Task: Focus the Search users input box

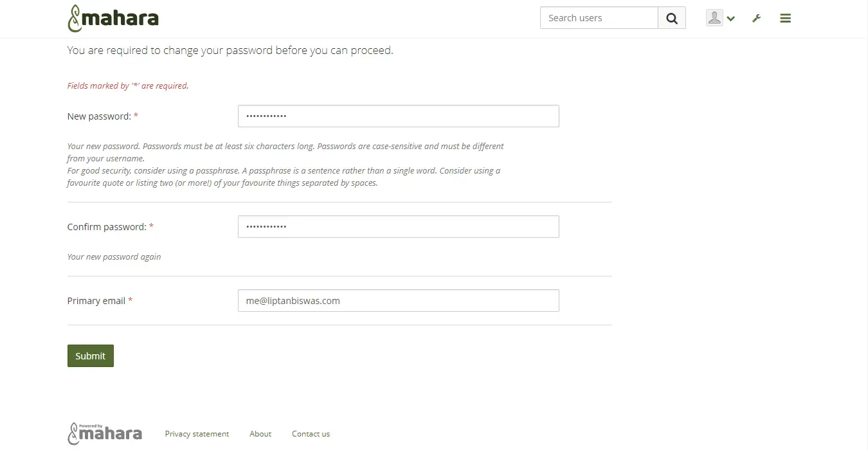Action: point(599,18)
